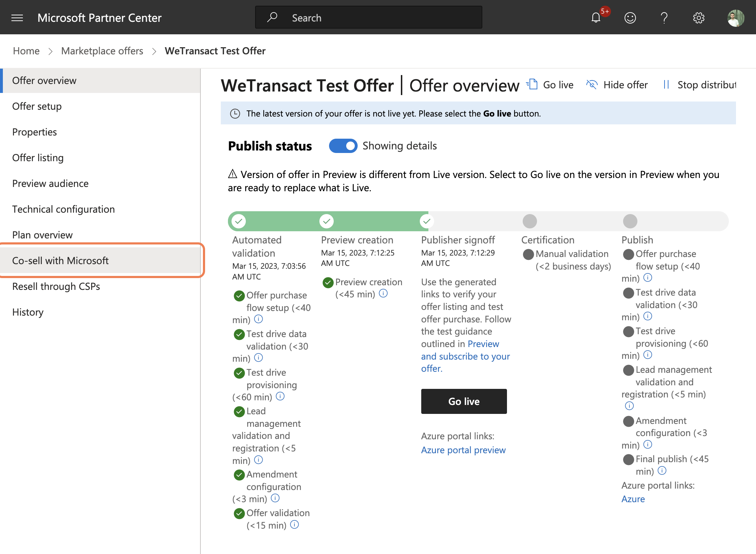Open the notifications bell
The height and width of the screenshot is (554, 756).
596,18
